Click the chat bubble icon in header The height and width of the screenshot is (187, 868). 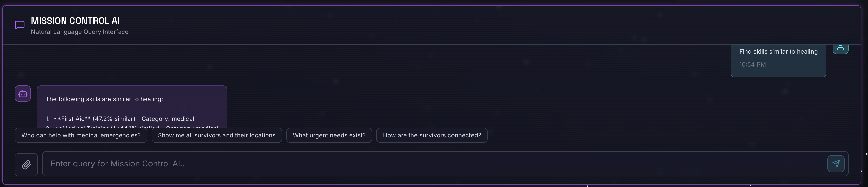(20, 25)
